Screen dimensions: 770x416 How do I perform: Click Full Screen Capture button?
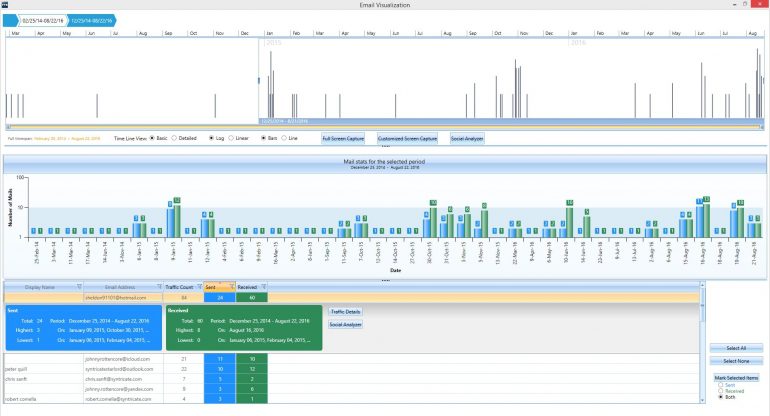341,138
